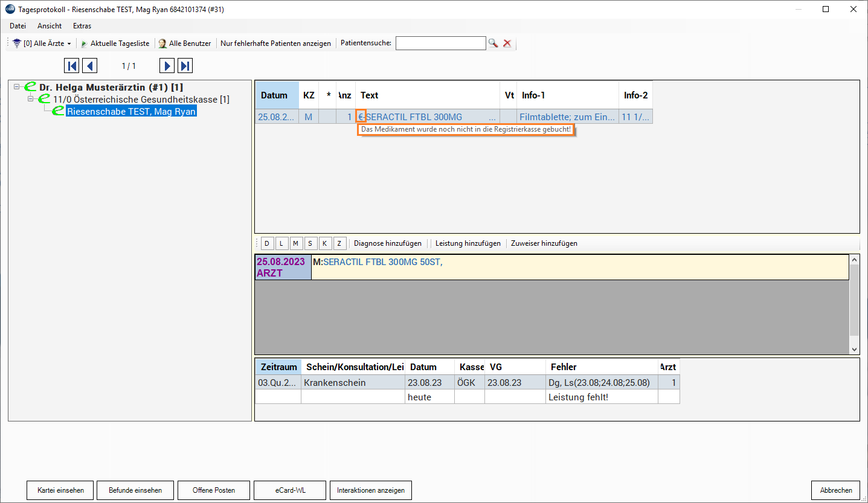The image size is (868, 503).
Task: Click the D filter button
Action: click(x=267, y=243)
